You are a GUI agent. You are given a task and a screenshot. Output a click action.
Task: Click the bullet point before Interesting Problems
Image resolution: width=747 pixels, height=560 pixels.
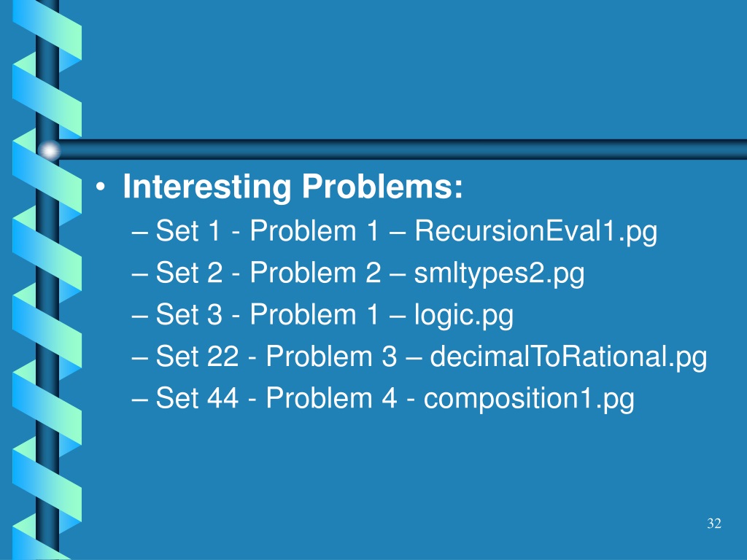[x=100, y=187]
